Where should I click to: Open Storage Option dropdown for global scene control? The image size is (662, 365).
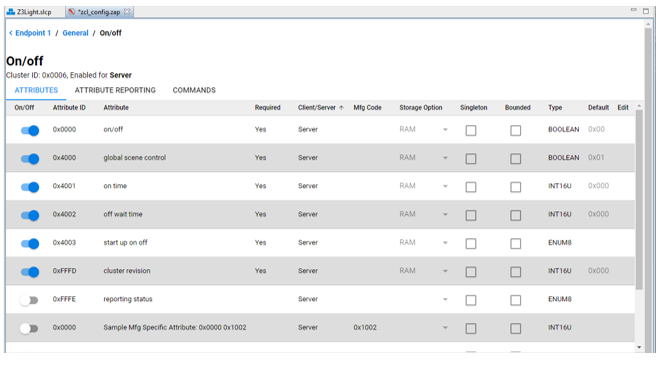[x=423, y=158]
